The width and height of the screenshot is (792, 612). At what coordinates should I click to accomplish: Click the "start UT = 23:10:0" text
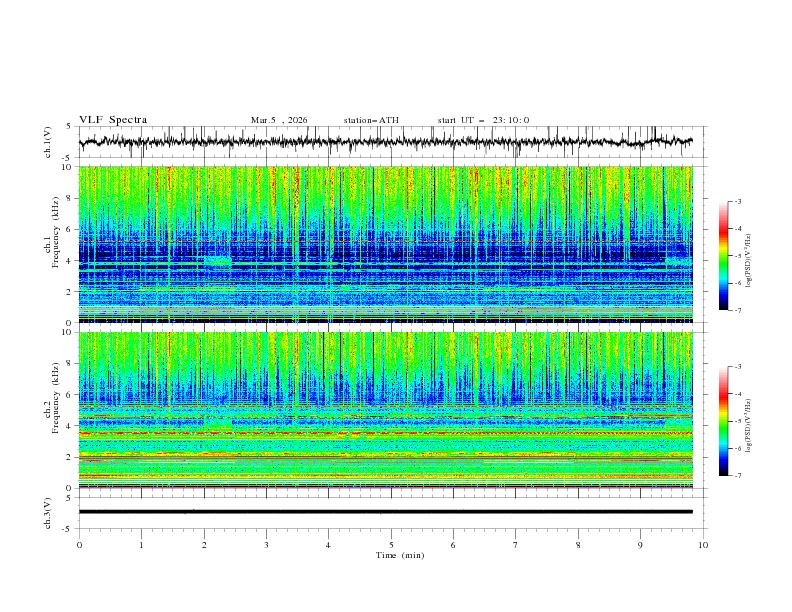pyautogui.click(x=483, y=120)
